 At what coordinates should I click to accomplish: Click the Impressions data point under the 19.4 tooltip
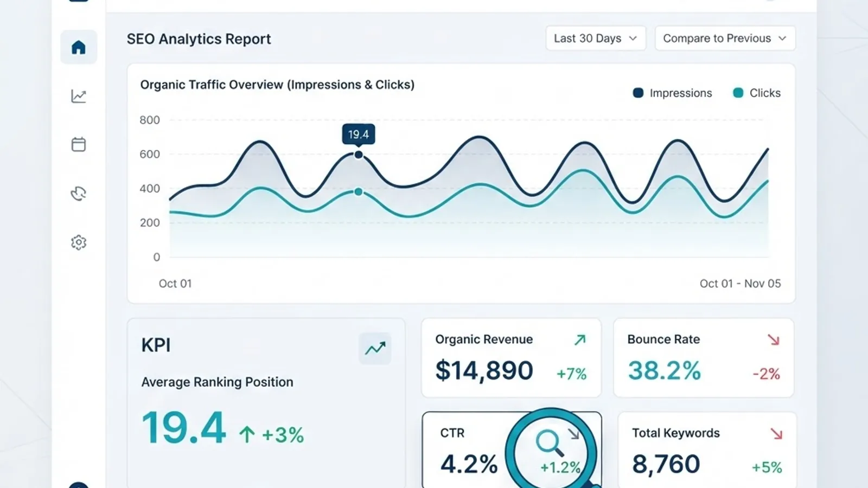pyautogui.click(x=359, y=155)
